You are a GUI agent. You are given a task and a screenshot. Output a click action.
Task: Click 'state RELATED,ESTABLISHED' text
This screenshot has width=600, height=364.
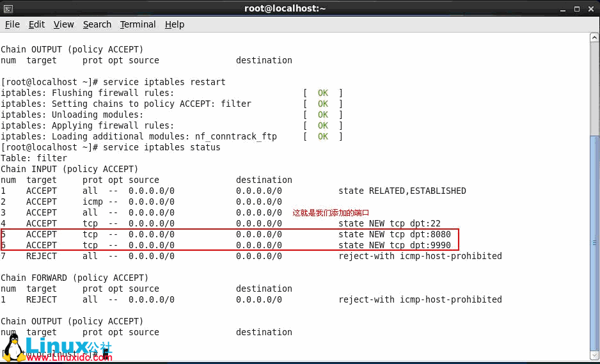pos(402,191)
